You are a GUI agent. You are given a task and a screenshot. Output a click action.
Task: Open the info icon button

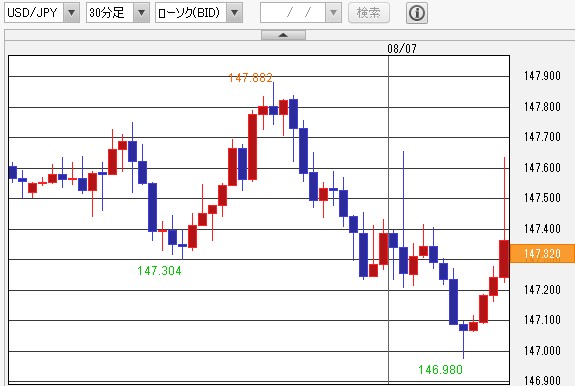tap(417, 13)
